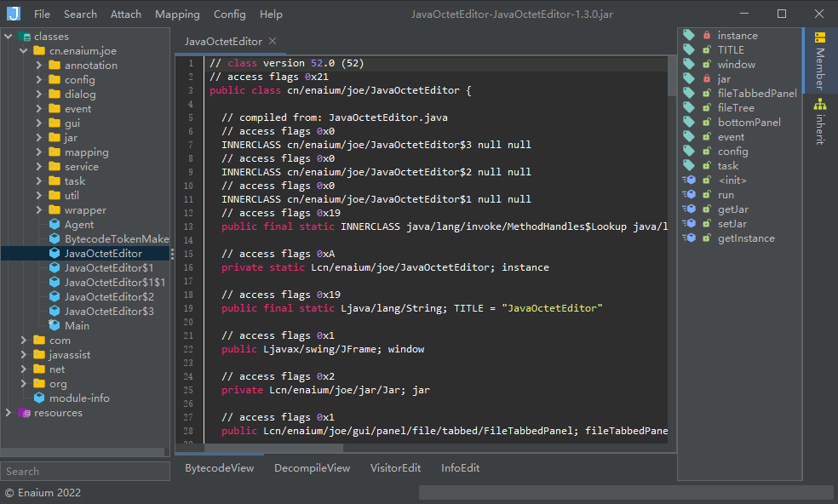Open the Attach menu
Screen dimensions: 838x504
[126, 14]
